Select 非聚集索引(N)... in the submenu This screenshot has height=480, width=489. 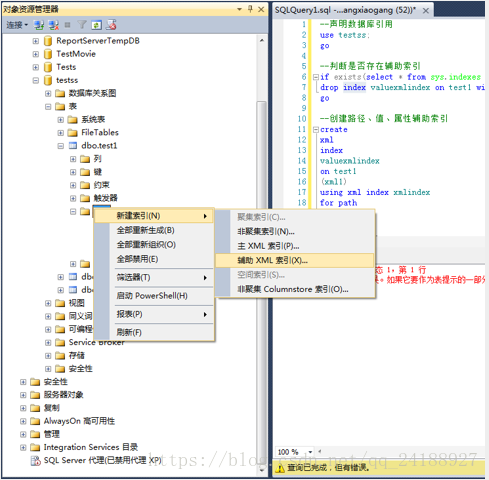295,231
